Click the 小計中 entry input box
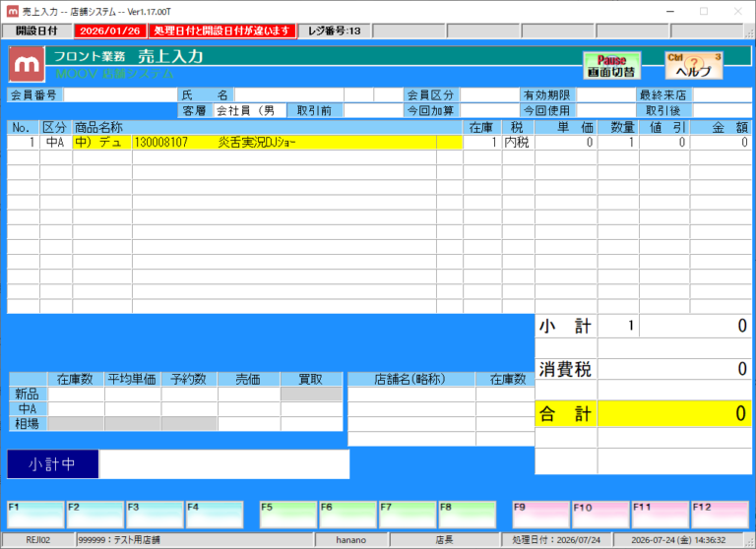Image resolution: width=756 pixels, height=549 pixels. [x=224, y=464]
